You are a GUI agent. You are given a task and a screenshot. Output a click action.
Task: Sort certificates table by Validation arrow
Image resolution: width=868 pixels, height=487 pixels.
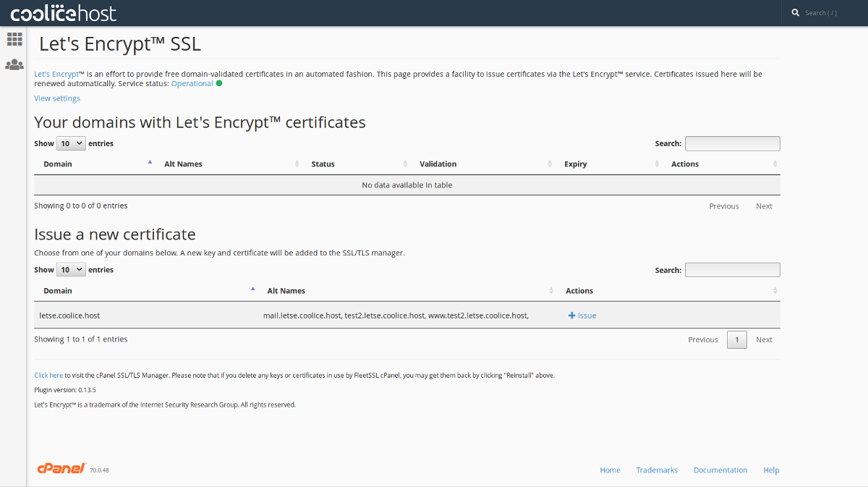(x=550, y=164)
